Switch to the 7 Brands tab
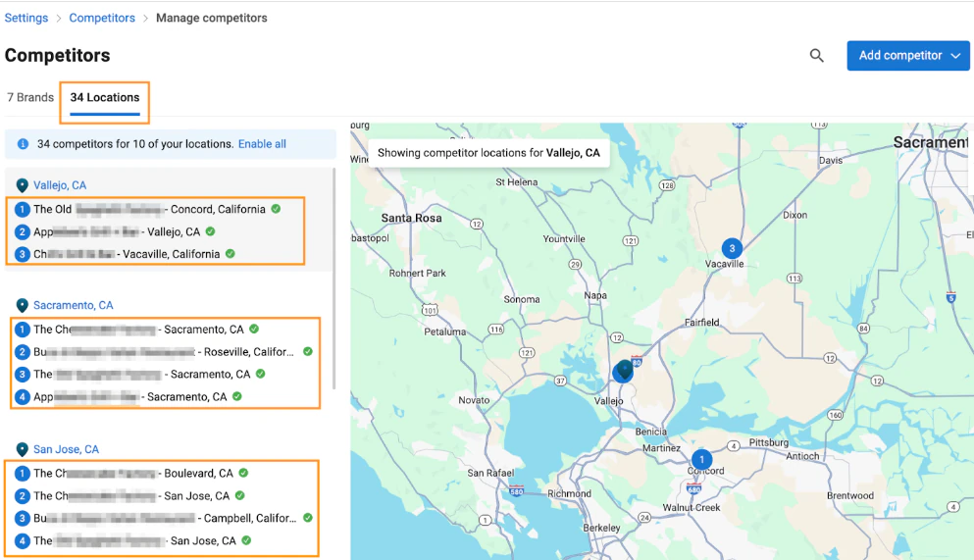 tap(30, 97)
